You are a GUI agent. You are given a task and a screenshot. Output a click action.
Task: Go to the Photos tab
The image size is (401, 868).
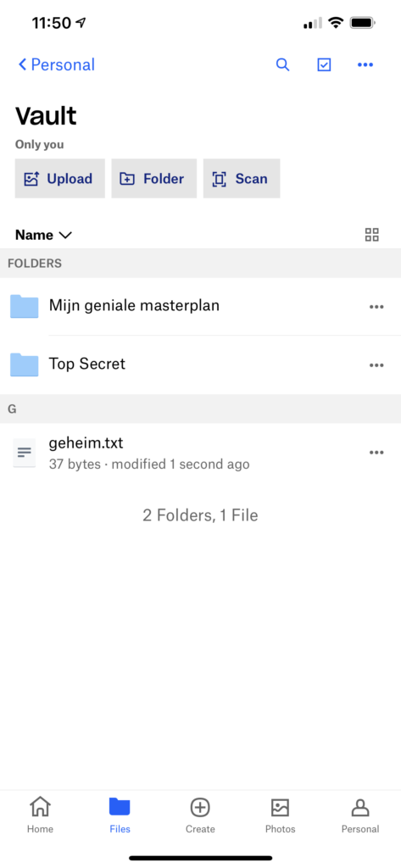point(281,815)
